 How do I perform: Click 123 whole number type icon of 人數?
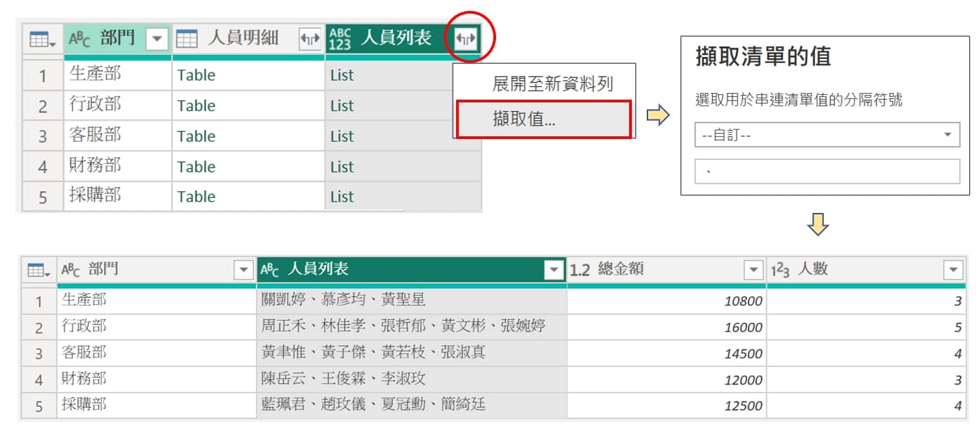pyautogui.click(x=780, y=271)
